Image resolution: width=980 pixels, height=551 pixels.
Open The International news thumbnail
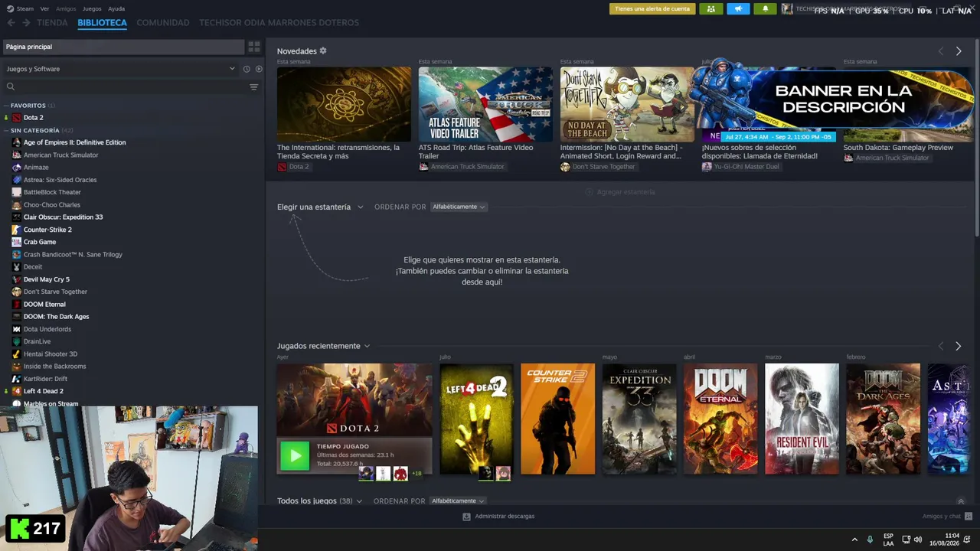tap(344, 104)
